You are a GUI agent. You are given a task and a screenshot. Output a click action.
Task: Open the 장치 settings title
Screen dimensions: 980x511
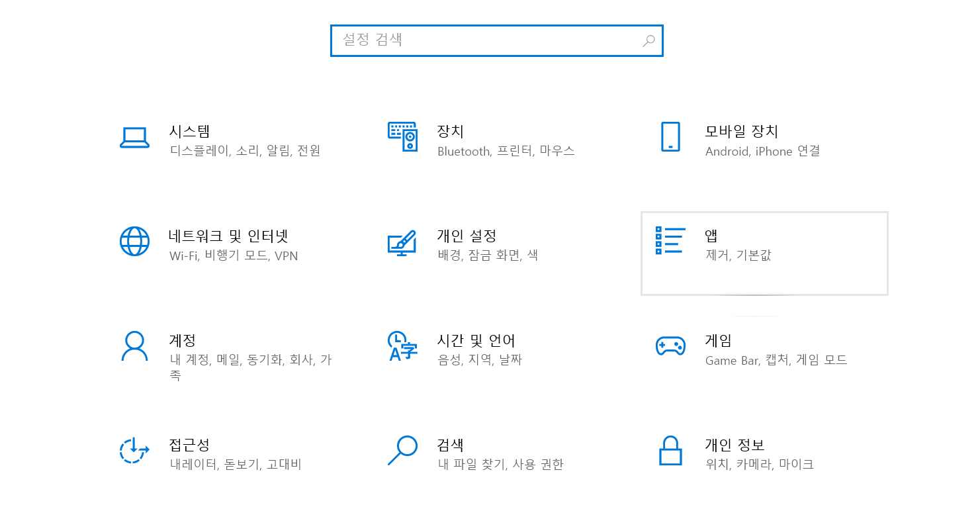tap(451, 131)
